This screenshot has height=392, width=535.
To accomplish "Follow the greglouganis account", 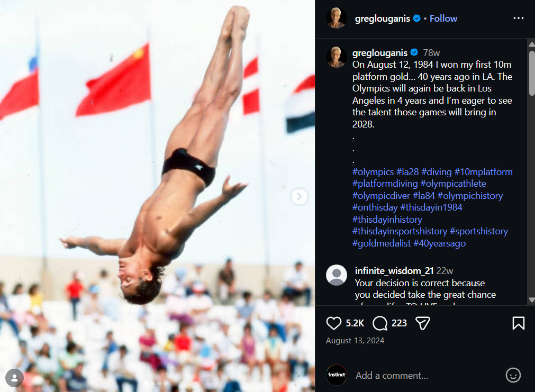I will click(x=443, y=19).
